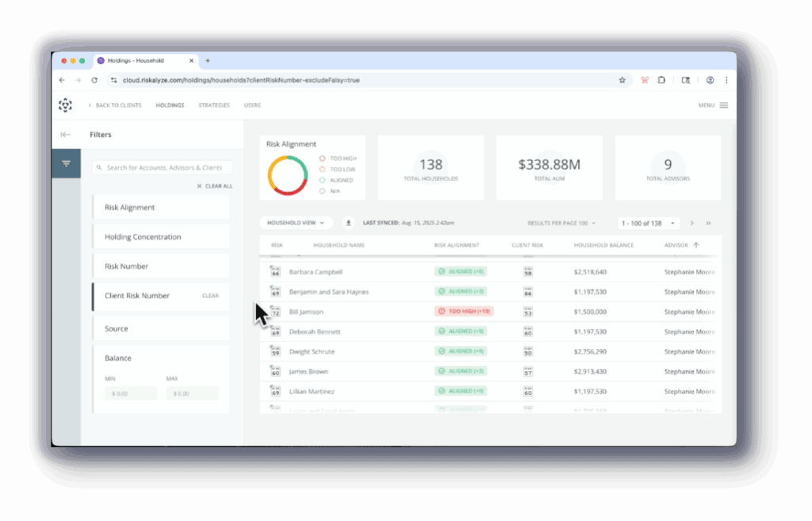Toggle the TOO LOW risk alignment radio
The height and width of the screenshot is (521, 812).
[322, 170]
